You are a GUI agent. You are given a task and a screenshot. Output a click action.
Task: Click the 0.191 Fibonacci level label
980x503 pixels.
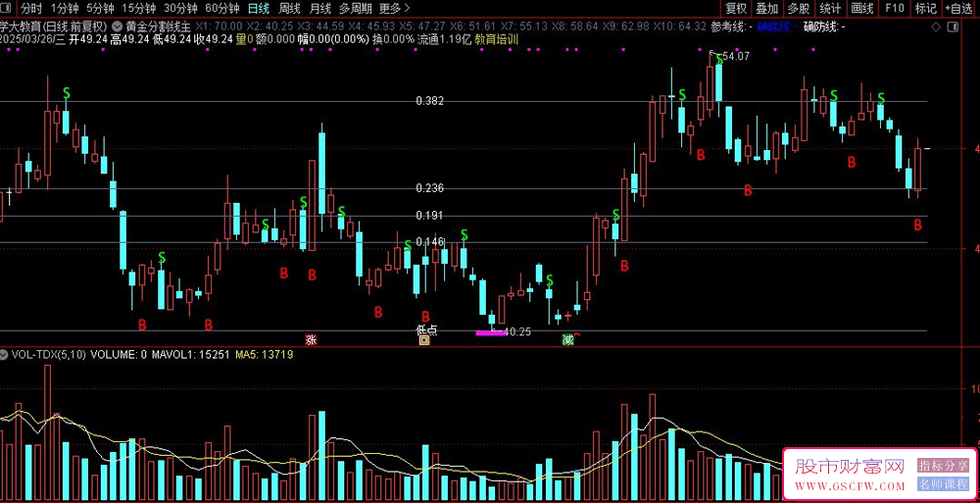[x=430, y=215]
